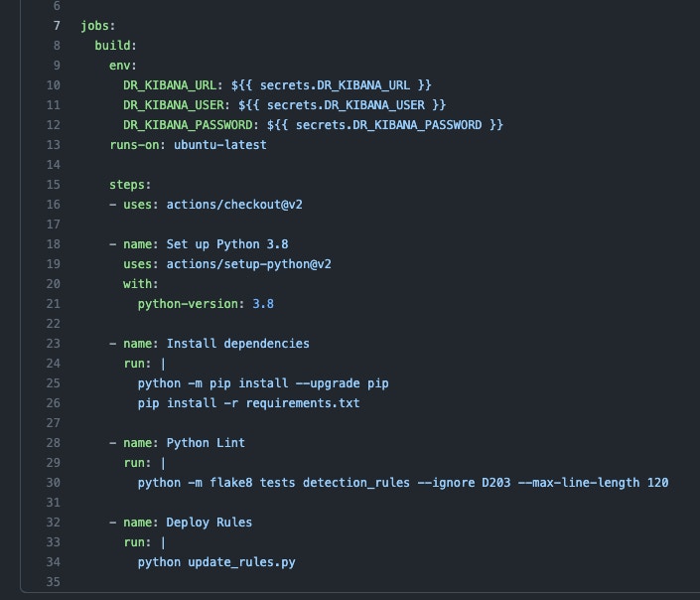The image size is (700, 600).
Task: Click line number 7 in the gutter
Action: [x=56, y=26]
